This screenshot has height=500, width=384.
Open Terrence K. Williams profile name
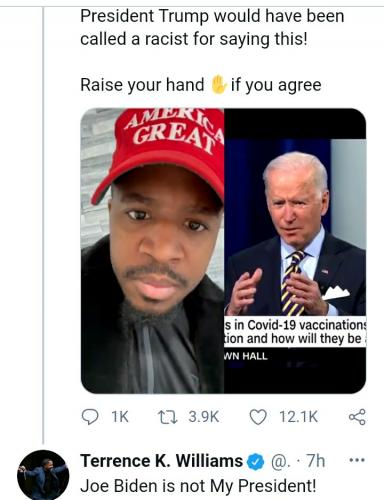pyautogui.click(x=161, y=461)
